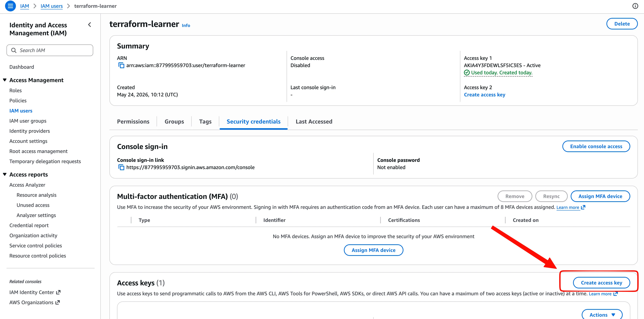Image resolution: width=644 pixels, height=319 pixels.
Task: Go to IAM users breadcrumb
Action: 51,6
